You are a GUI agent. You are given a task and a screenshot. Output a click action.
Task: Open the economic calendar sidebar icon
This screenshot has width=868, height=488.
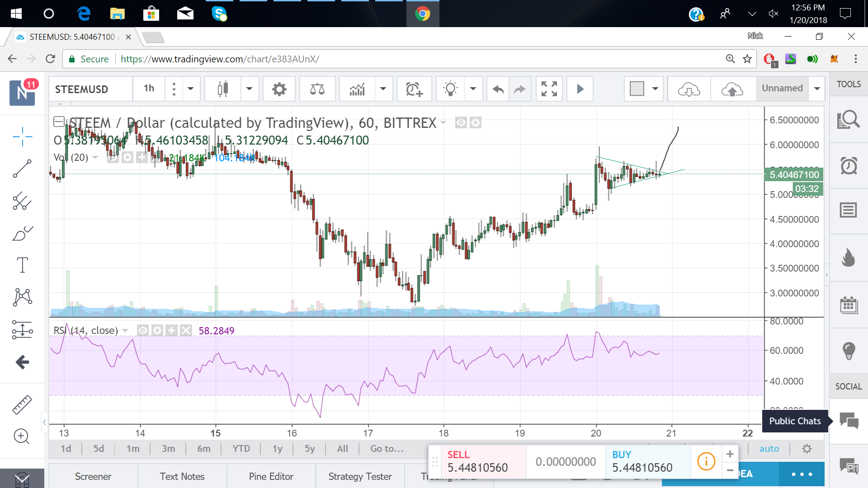tap(848, 305)
